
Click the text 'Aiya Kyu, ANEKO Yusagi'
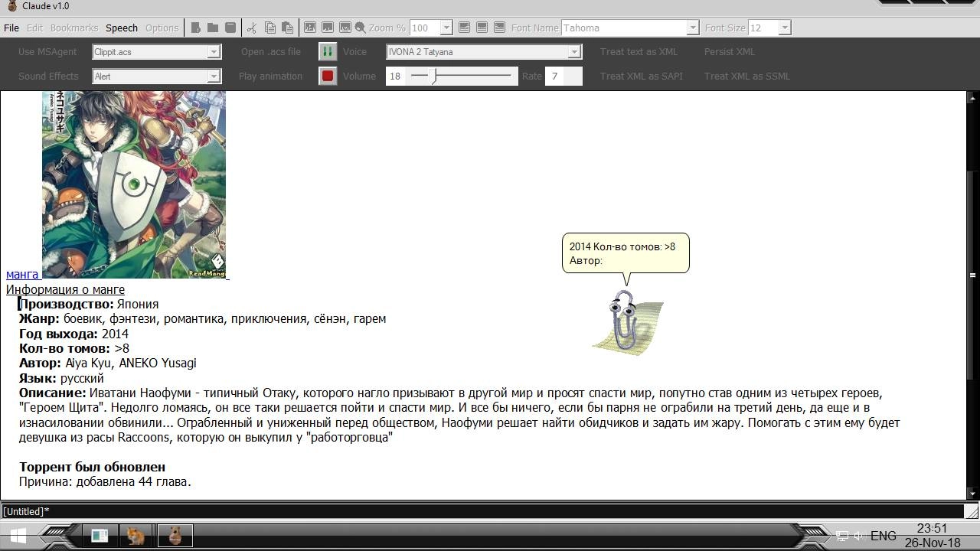tap(130, 363)
